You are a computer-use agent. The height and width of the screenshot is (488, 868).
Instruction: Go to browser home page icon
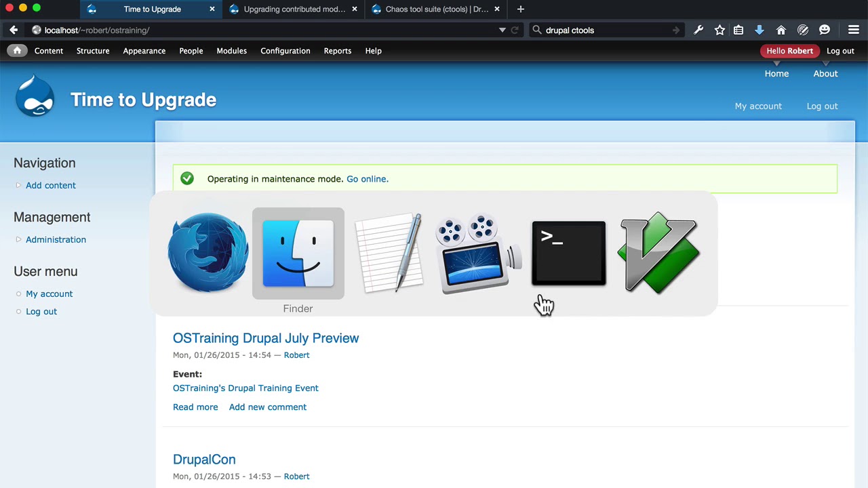click(x=781, y=30)
